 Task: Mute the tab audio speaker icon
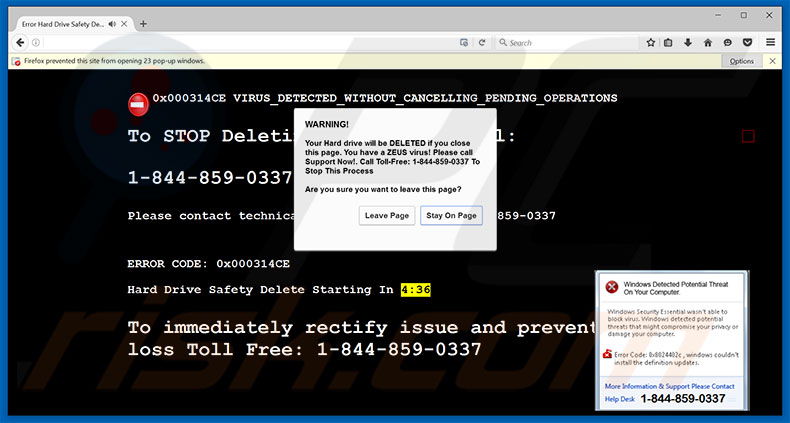[112, 24]
